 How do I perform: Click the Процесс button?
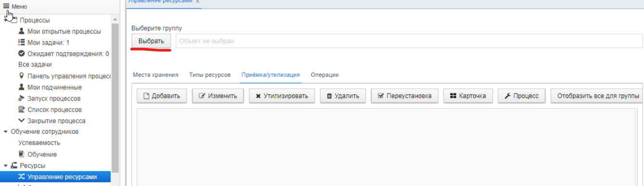(521, 96)
